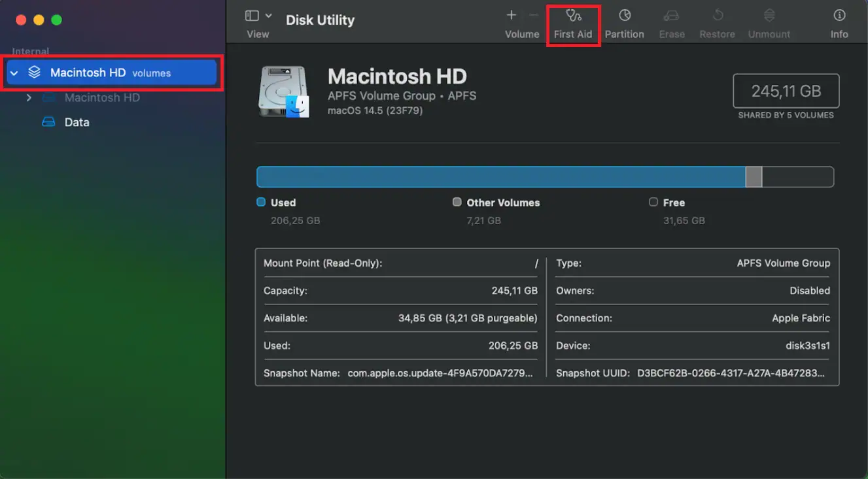Viewport: 868px width, 479px height.
Task: Open the Info panel for the disk
Action: click(x=839, y=24)
